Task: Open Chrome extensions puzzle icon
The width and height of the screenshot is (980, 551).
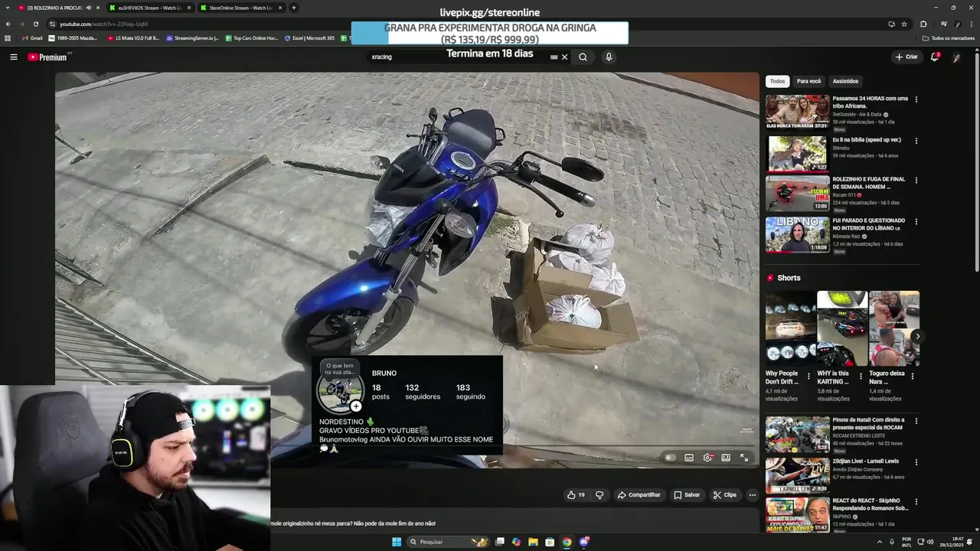Action: [x=923, y=24]
